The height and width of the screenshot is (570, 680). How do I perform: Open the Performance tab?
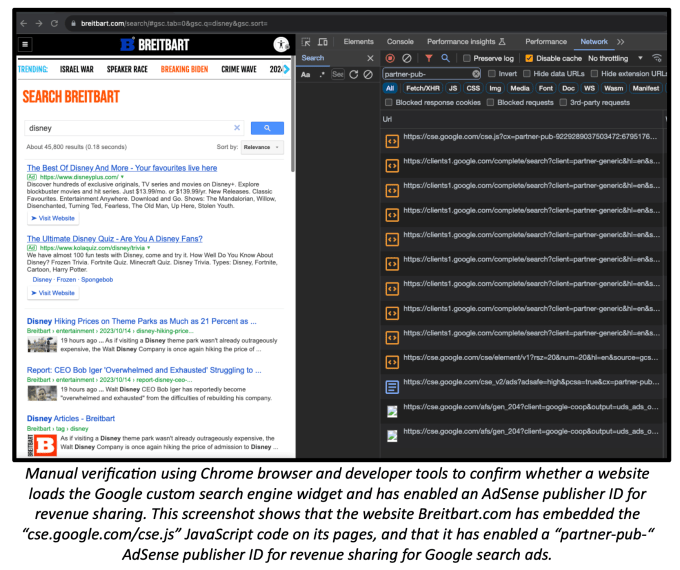click(x=546, y=42)
